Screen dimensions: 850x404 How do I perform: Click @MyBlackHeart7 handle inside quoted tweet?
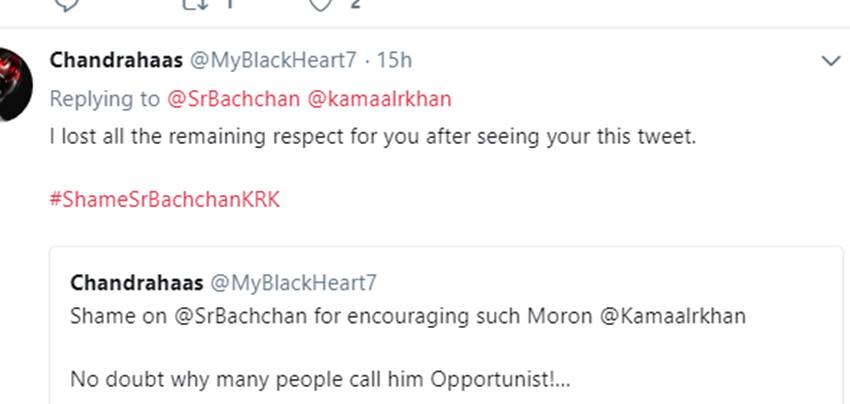click(293, 282)
